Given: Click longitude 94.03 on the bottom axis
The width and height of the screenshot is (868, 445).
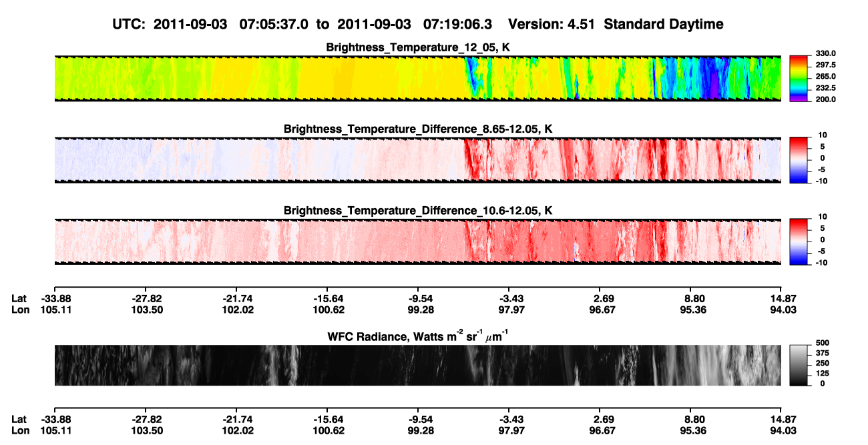Looking at the screenshot, I should click(x=783, y=430).
